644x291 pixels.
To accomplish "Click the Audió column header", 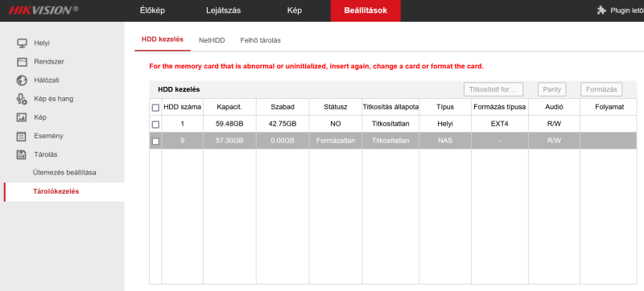I will [x=554, y=107].
